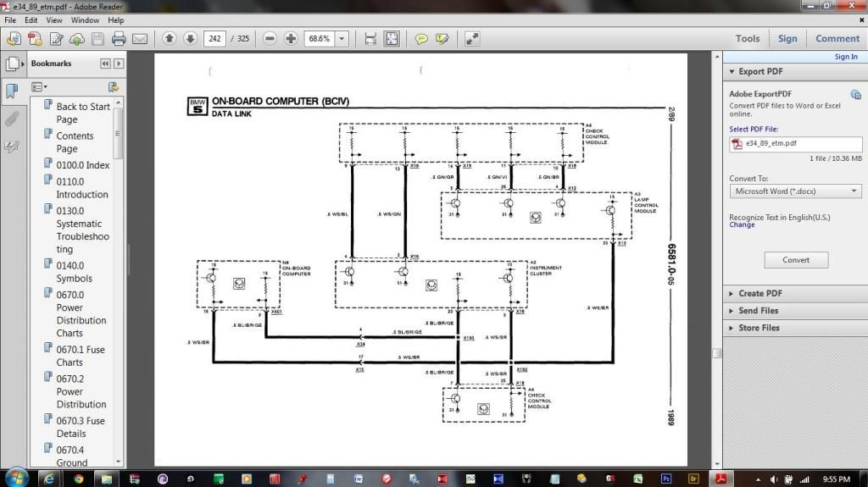Click the Sign In link
Image resolution: width=868 pixels, height=487 pixels.
846,57
